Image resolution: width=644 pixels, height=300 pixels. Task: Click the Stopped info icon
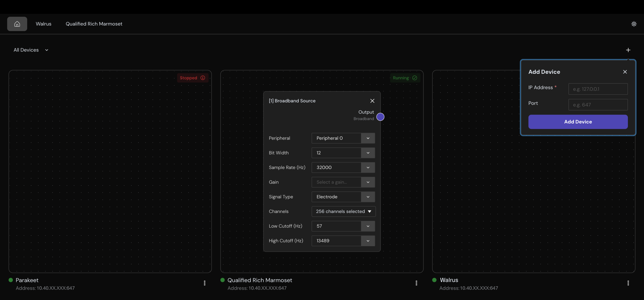[x=203, y=78]
